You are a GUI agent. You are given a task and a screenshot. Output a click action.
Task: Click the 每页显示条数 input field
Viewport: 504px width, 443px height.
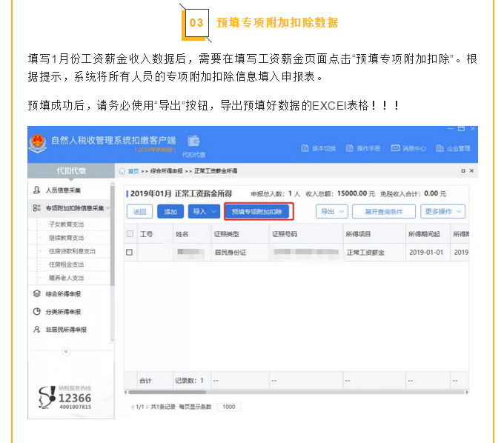[228, 407]
